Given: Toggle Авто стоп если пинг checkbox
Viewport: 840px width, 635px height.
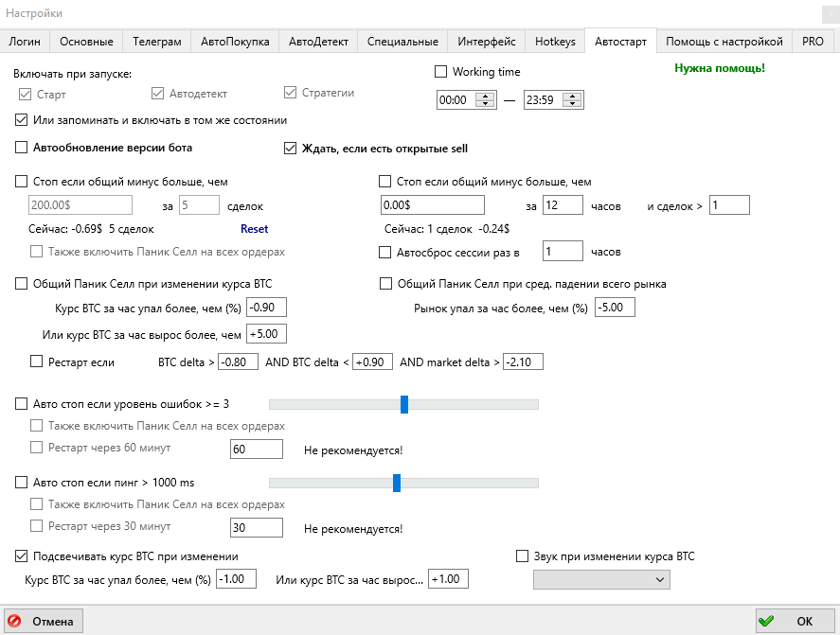Looking at the screenshot, I should click(x=22, y=483).
